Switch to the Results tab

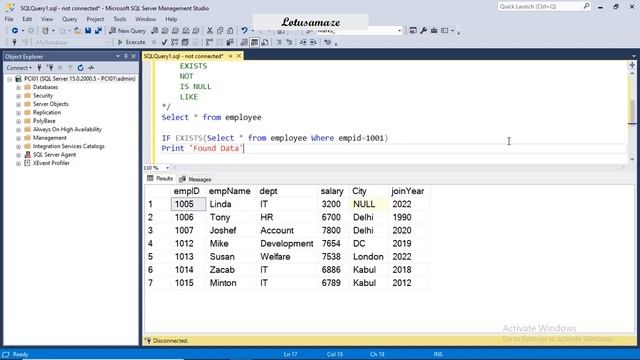(x=160, y=179)
